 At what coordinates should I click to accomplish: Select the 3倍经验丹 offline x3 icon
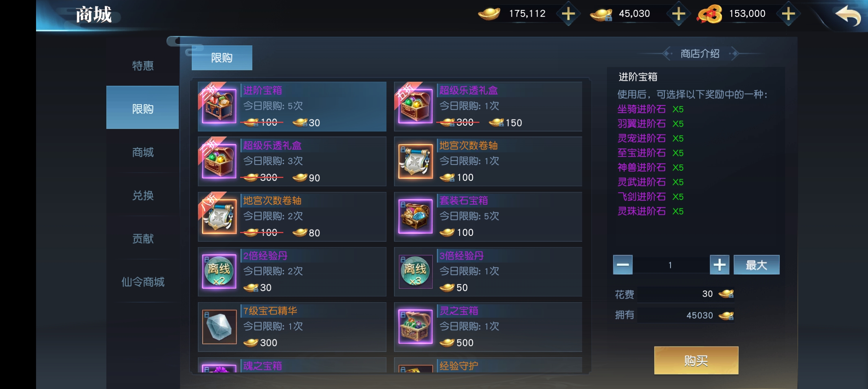[415, 272]
